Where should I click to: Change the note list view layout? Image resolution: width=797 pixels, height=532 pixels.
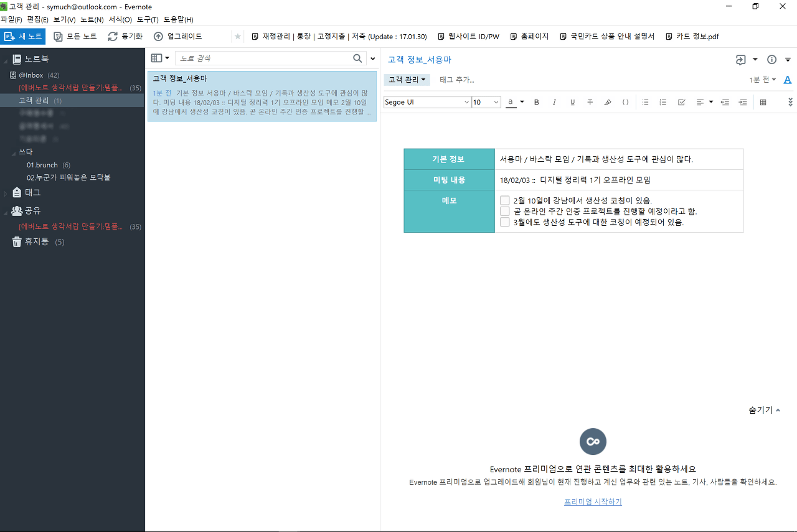click(160, 58)
